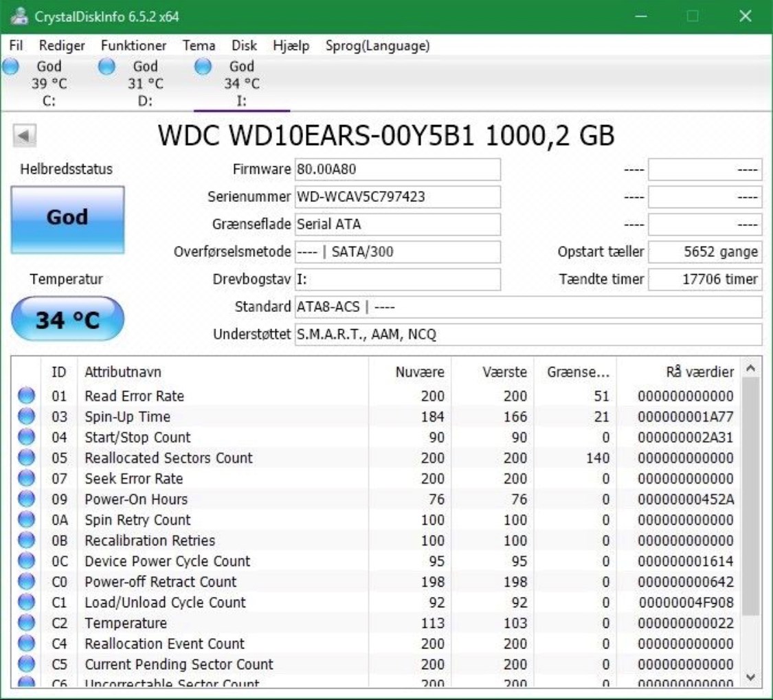This screenshot has width=773, height=700.
Task: Click the blue status circle for drive D:
Action: click(x=107, y=66)
